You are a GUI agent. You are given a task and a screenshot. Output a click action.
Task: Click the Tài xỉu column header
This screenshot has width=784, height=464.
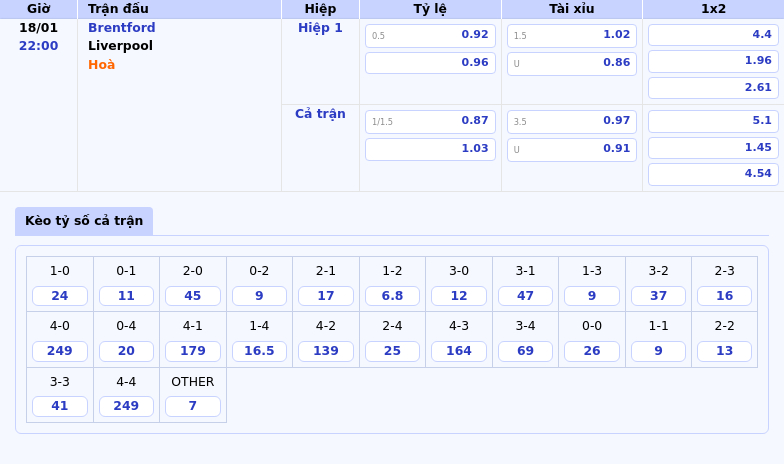tap(571, 9)
